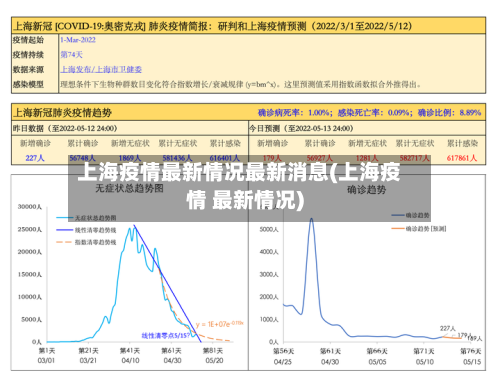500x377 pixels.
Task: Click the 20000人 y-axis label
Action: point(30,252)
